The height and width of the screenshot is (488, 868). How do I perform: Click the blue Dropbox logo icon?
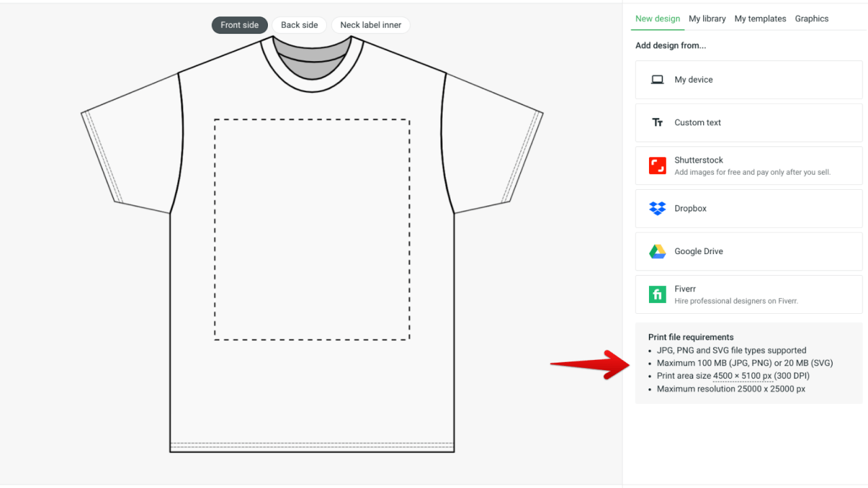click(x=657, y=209)
